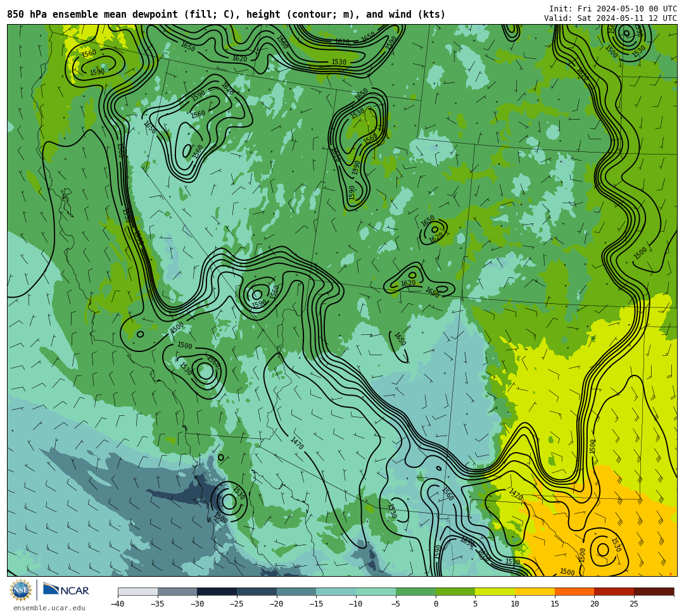This screenshot has height=616, width=684.
Task: Click the colorbar tick label -5
Action: pos(396,604)
